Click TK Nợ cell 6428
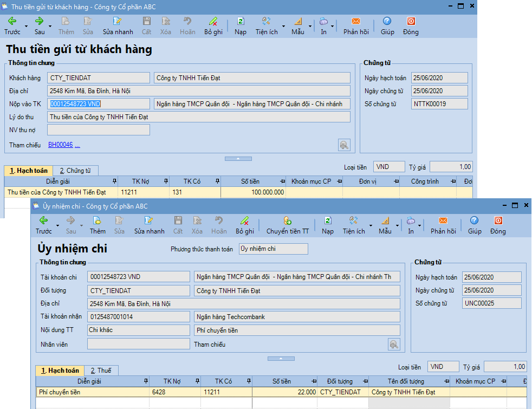532x409 pixels. click(x=175, y=392)
